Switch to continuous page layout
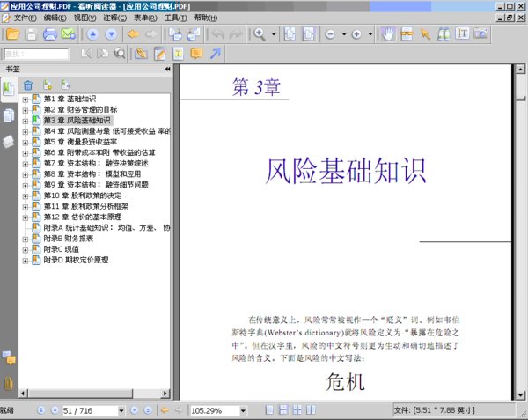The width and height of the screenshot is (528, 420). click(283, 410)
